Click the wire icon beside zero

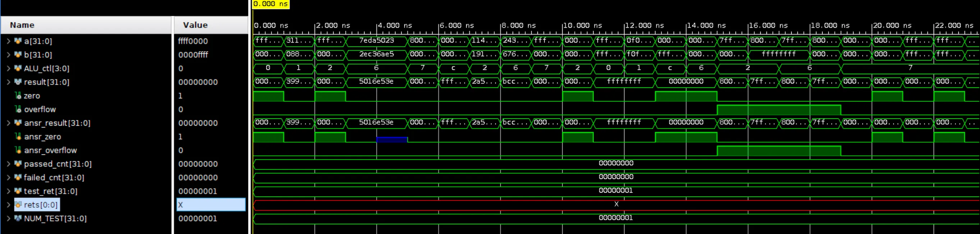click(18, 95)
